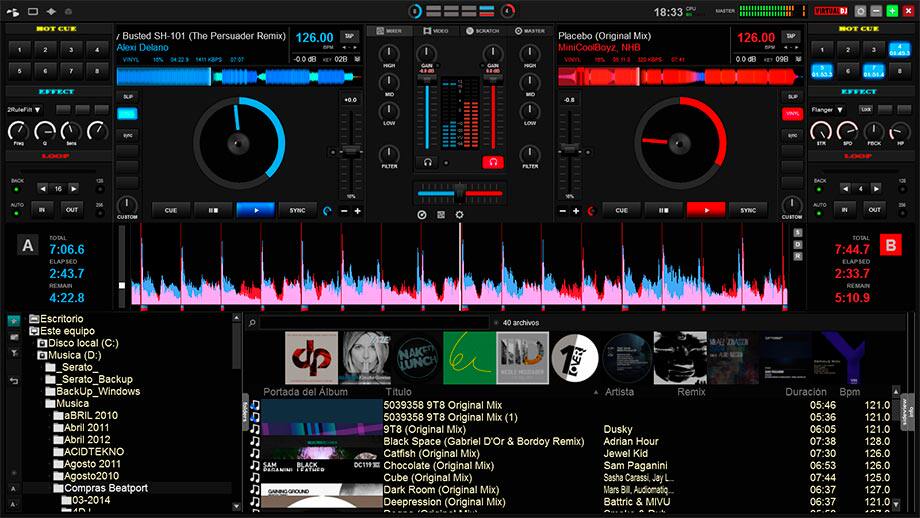
Task: Click deck B loop OUT button
Action: [x=874, y=209]
